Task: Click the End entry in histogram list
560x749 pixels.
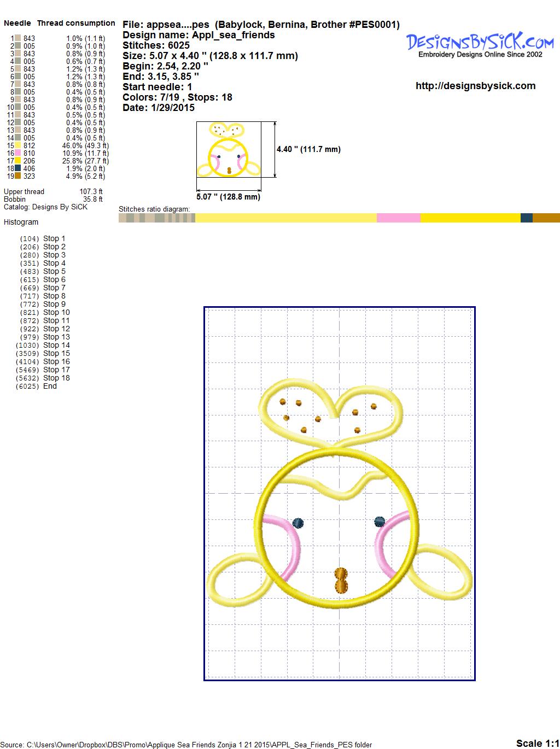Action: 50,386
